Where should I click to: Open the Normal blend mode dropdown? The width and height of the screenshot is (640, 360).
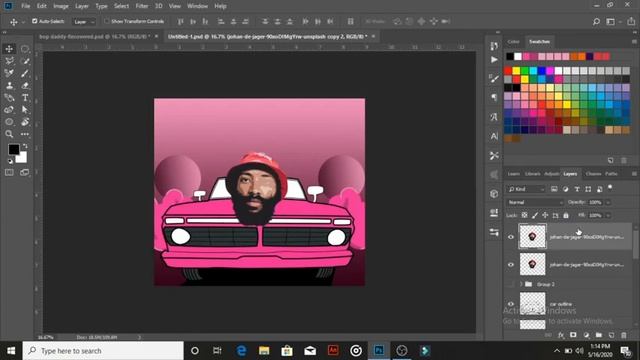point(535,202)
